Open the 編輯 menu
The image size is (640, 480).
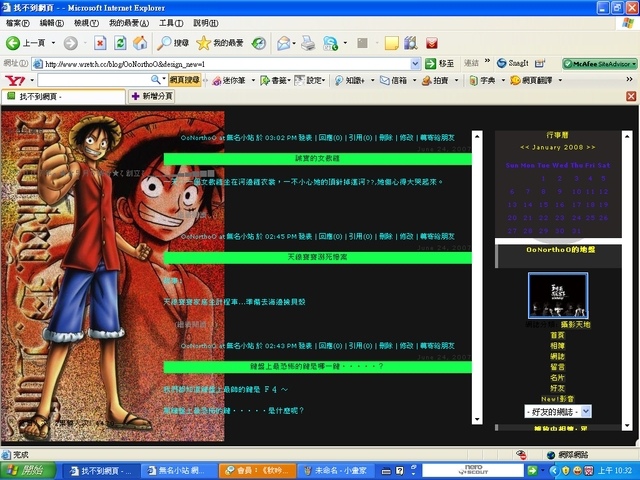(x=52, y=23)
